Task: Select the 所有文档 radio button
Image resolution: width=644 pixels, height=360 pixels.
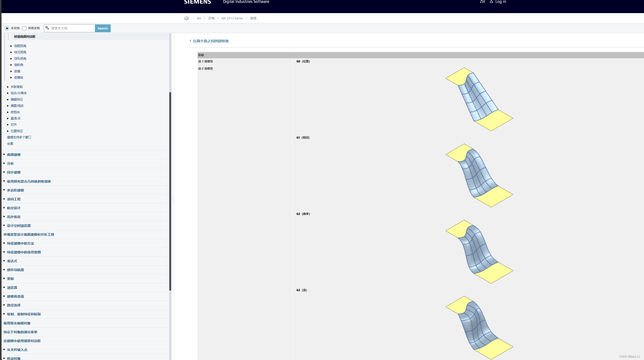Action: coord(24,28)
